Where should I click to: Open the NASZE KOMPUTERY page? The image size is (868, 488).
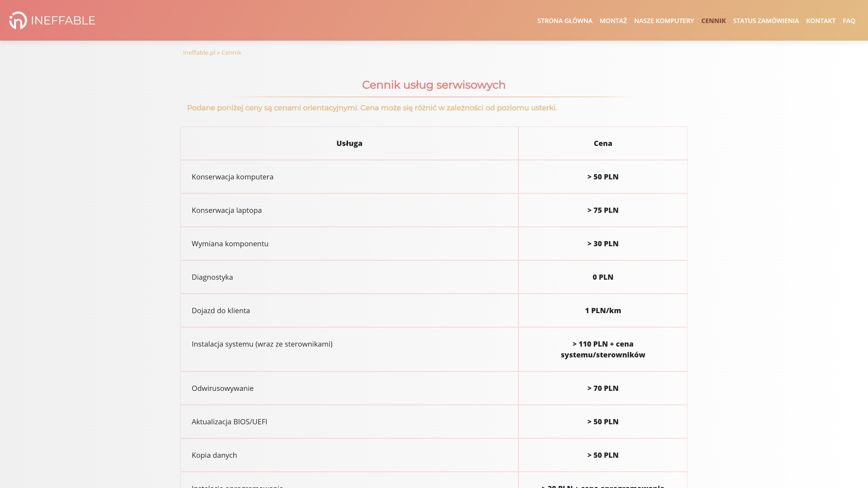[664, 21]
